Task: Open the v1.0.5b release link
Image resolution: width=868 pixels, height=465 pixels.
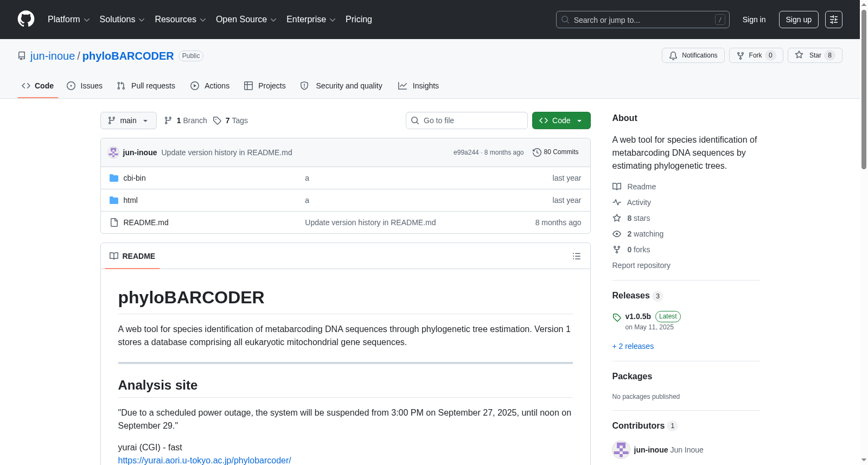Action: point(638,316)
